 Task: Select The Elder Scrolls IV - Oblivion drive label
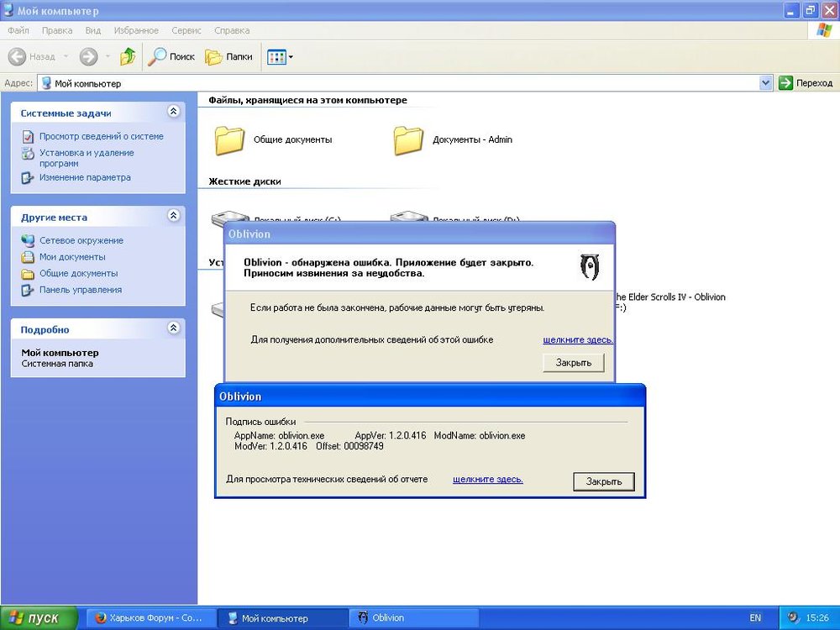tap(670, 302)
